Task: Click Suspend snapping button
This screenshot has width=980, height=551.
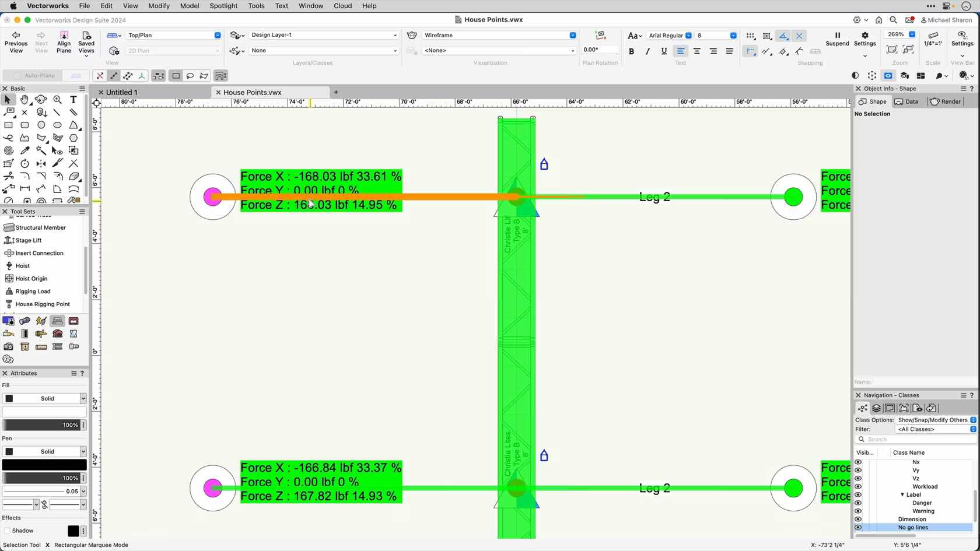Action: click(x=837, y=39)
